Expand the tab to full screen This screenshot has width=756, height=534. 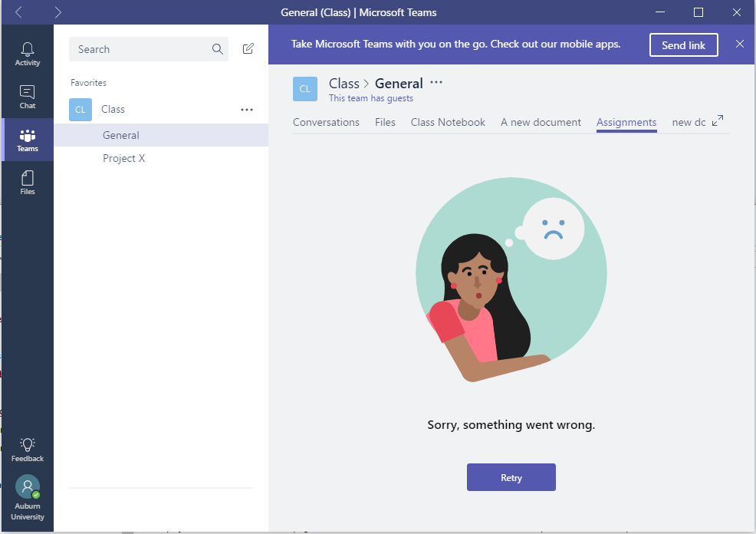718,120
